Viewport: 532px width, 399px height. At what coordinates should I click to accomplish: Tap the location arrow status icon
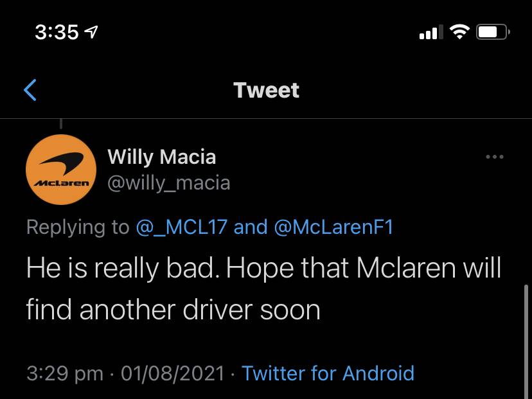click(91, 32)
